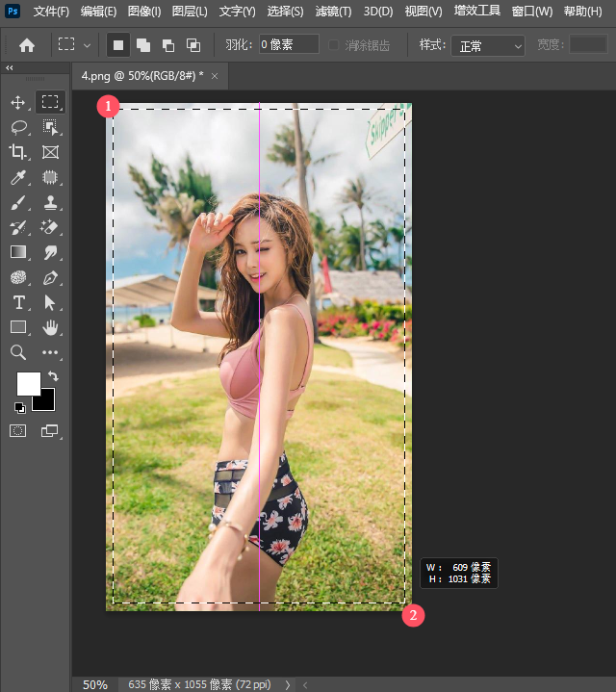Viewport: 616px width, 692px height.
Task: Open the Edit Toolbar three-dots menu
Action: (50, 352)
